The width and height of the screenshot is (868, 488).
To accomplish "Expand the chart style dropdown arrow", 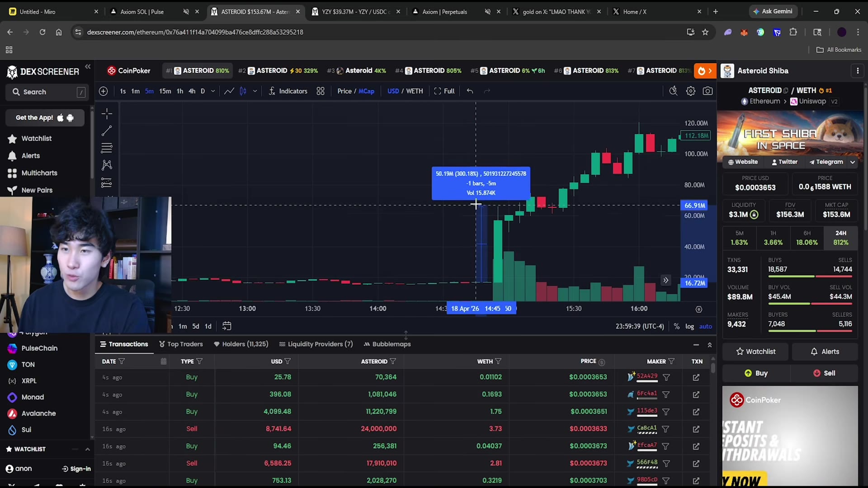I will point(255,91).
